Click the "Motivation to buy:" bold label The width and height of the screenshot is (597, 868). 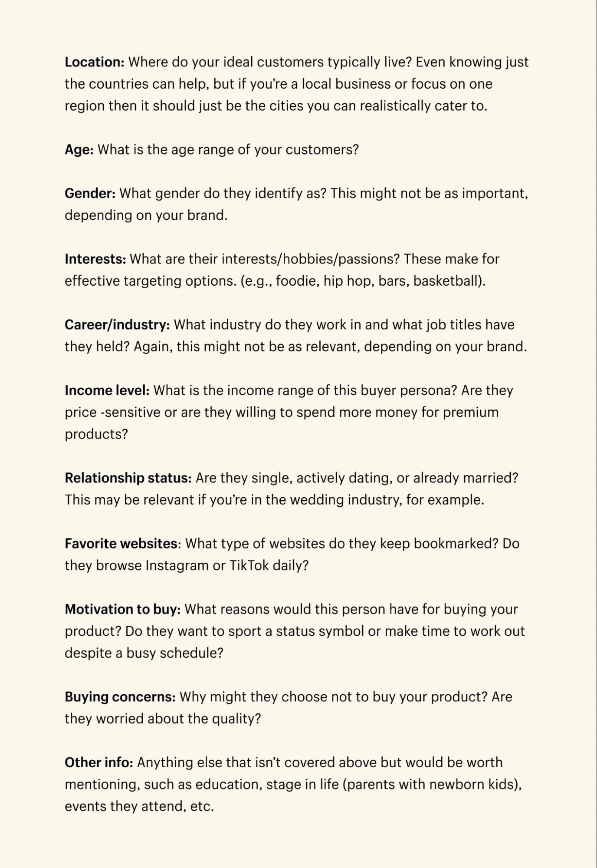tap(122, 609)
